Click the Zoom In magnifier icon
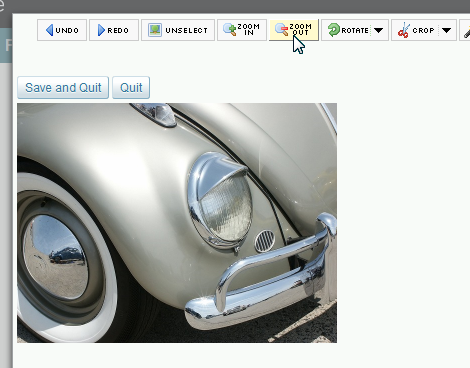This screenshot has width=470, height=368. pos(229,30)
